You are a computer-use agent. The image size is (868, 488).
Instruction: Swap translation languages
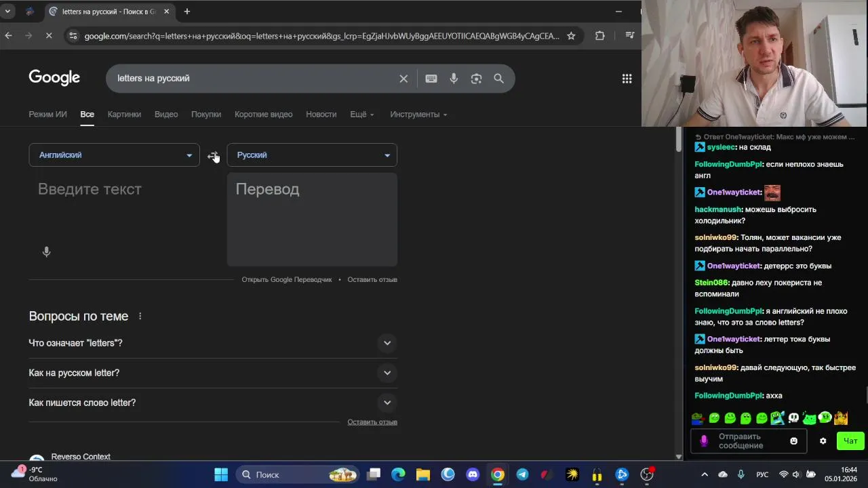click(x=213, y=156)
